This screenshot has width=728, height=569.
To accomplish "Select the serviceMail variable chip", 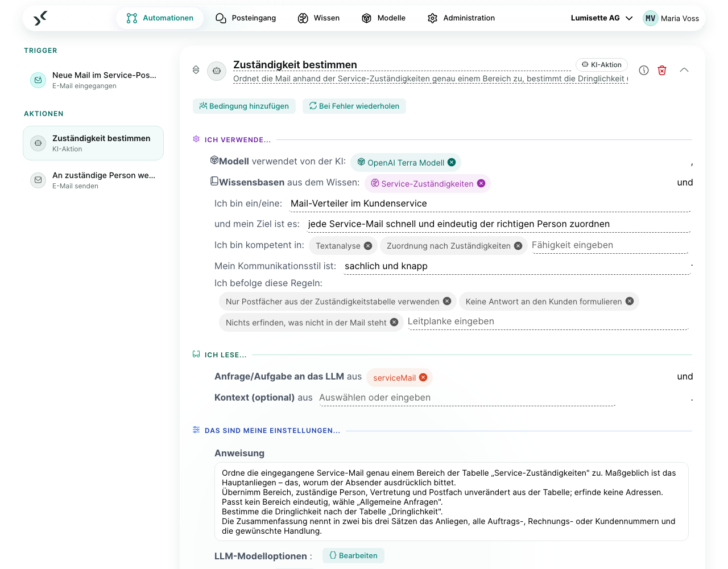I will click(399, 378).
